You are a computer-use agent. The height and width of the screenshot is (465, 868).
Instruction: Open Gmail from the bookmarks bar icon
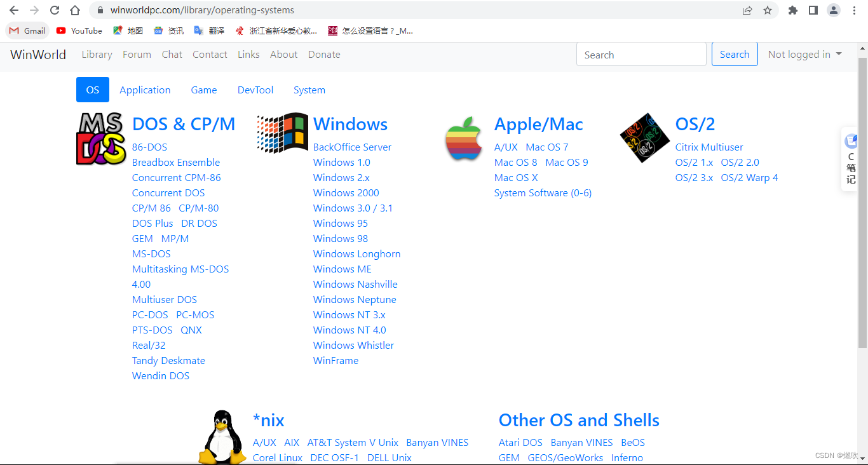pos(27,30)
